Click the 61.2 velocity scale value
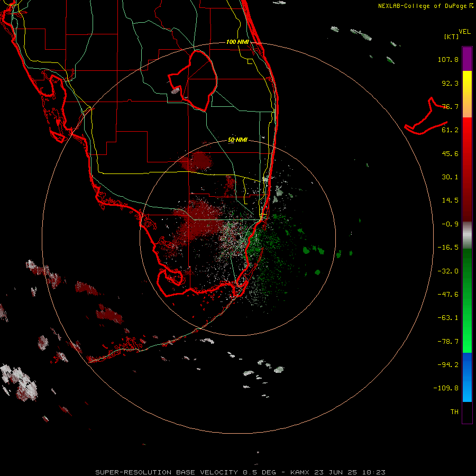 (450, 130)
